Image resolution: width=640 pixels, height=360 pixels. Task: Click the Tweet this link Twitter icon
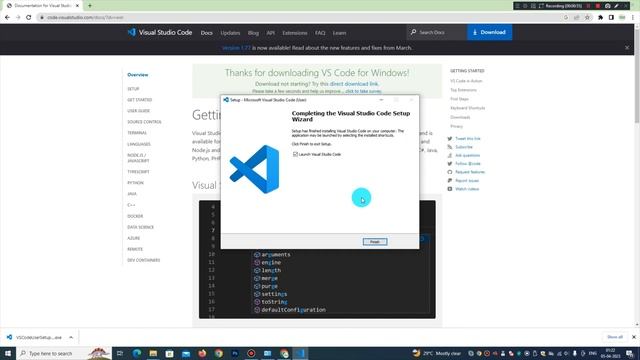450,138
